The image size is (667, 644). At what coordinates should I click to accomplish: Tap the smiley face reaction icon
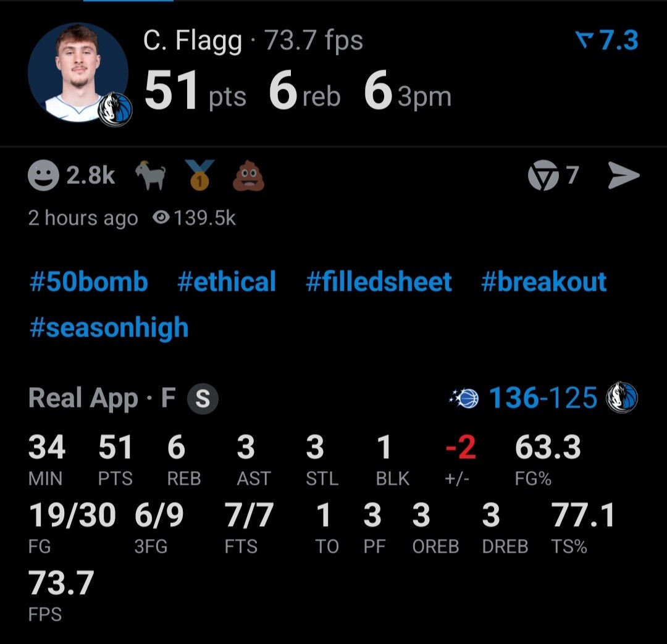[x=44, y=175]
